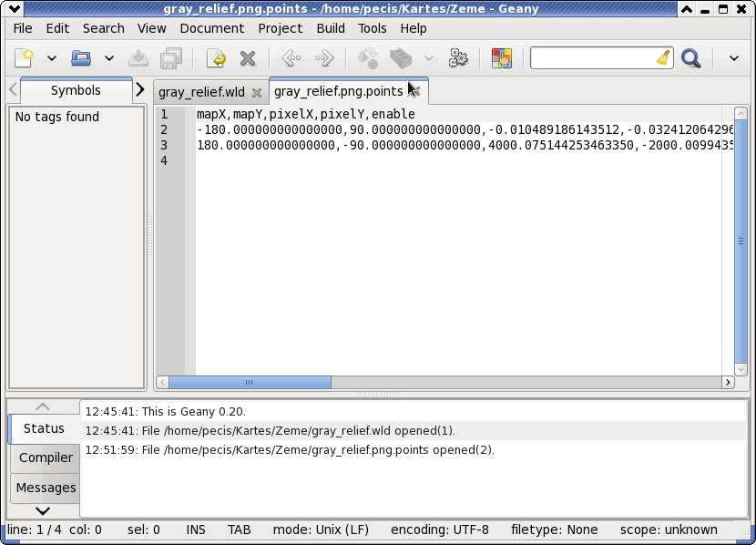756x545 pixels.
Task: Click gray_relief.png.points opened(2) status message
Action: [x=290, y=449]
